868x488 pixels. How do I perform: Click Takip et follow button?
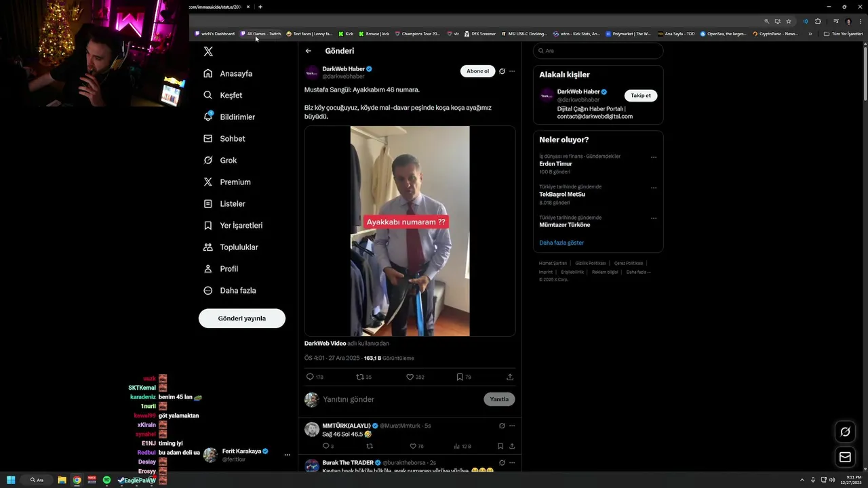coord(641,96)
